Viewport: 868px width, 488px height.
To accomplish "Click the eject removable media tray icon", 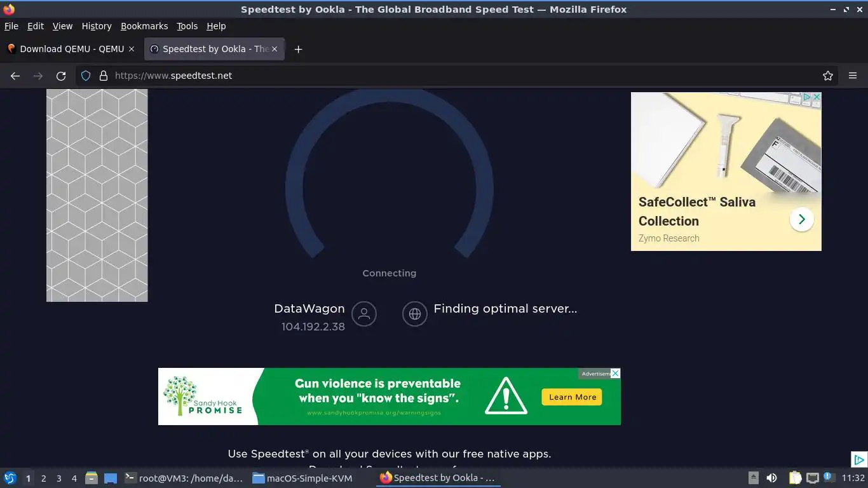I will tap(754, 478).
